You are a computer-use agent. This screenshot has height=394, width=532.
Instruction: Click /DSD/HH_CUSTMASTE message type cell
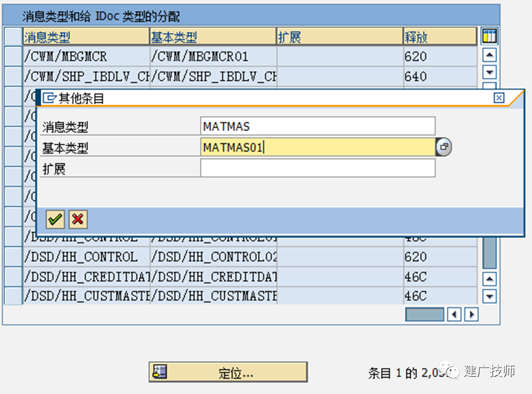(x=86, y=296)
